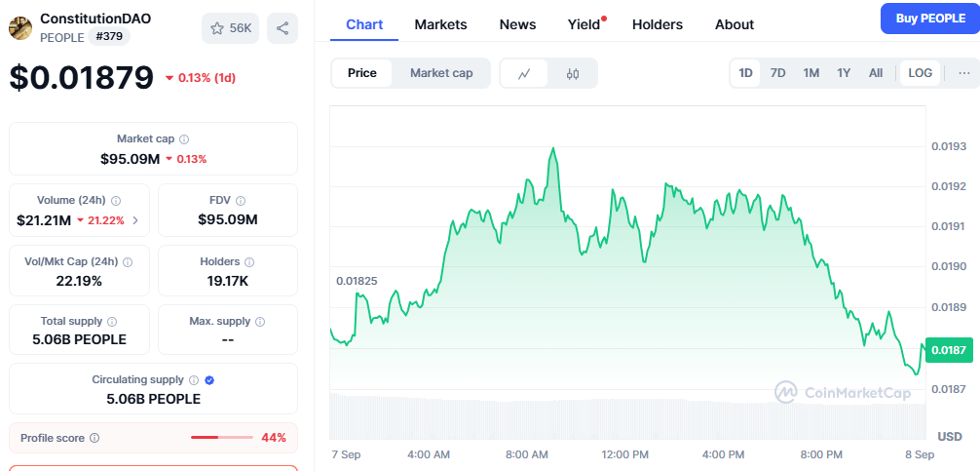Select the Market cap chart toggle
The image size is (980, 471).
(x=441, y=73)
